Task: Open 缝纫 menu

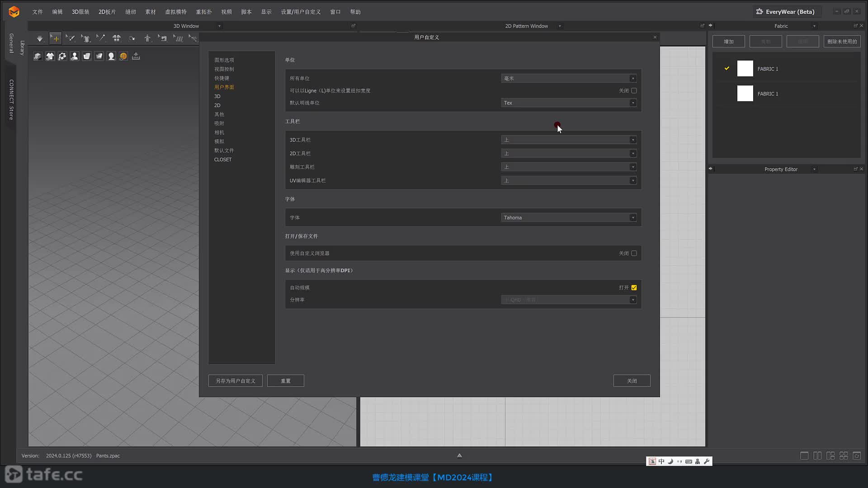Action: tap(131, 12)
